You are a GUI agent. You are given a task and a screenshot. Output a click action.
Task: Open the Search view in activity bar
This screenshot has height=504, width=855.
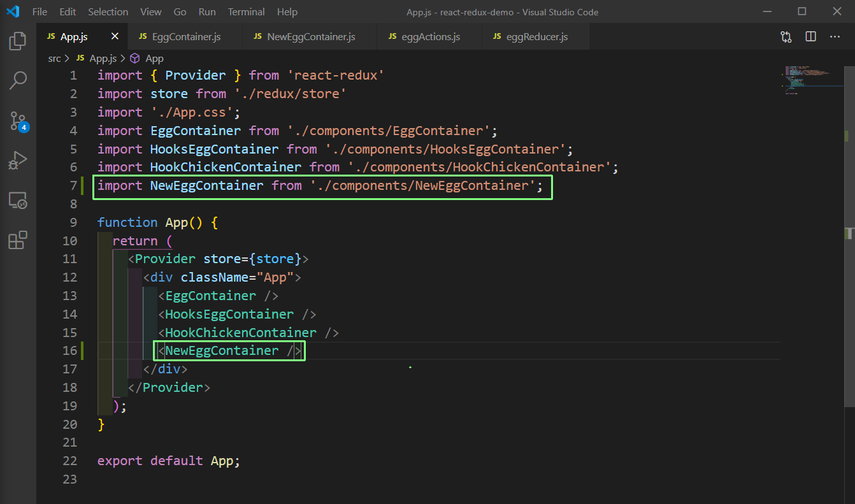[x=18, y=80]
